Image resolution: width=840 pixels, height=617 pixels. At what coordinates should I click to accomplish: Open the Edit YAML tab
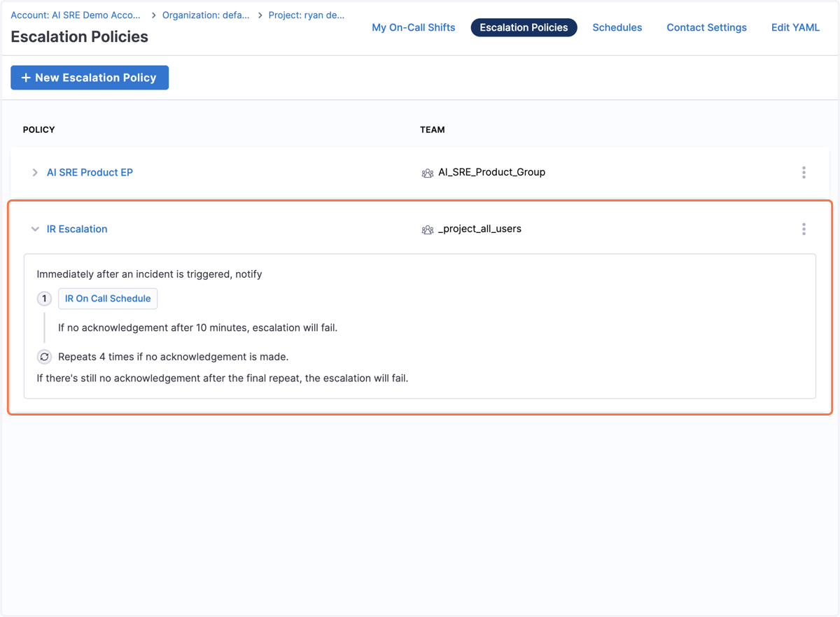coord(795,27)
